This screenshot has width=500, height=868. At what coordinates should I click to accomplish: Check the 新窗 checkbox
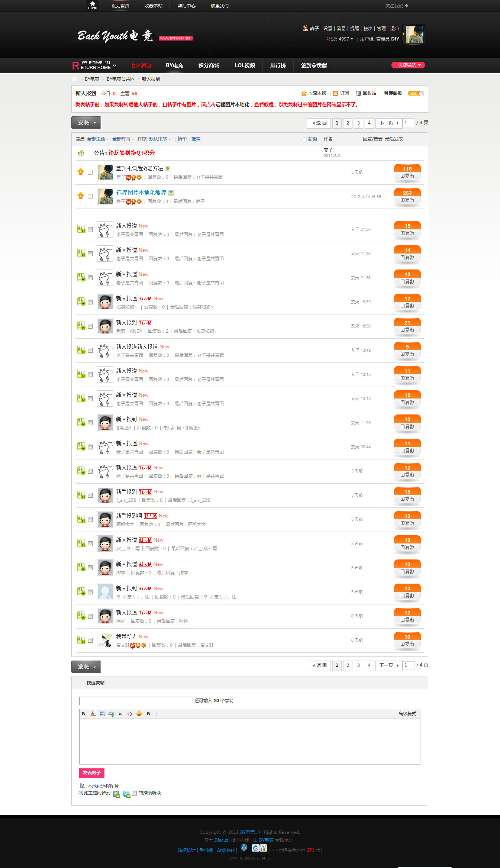[304, 139]
